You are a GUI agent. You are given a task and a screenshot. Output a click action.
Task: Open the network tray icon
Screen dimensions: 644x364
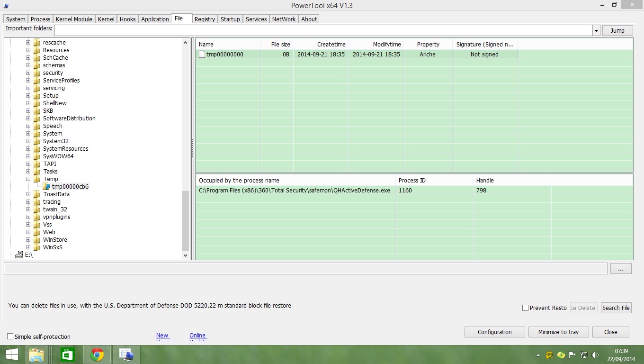[x=584, y=355]
